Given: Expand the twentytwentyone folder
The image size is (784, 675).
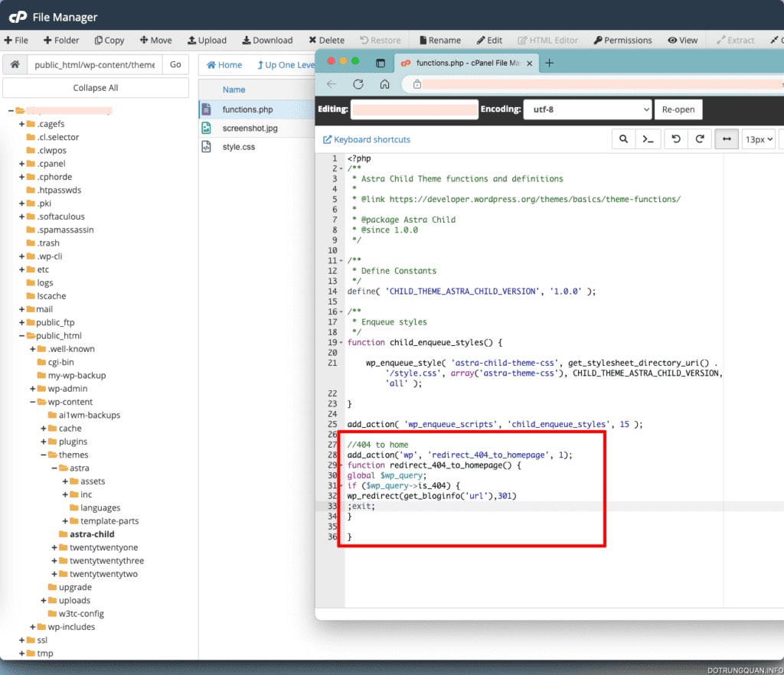Looking at the screenshot, I should [x=54, y=548].
